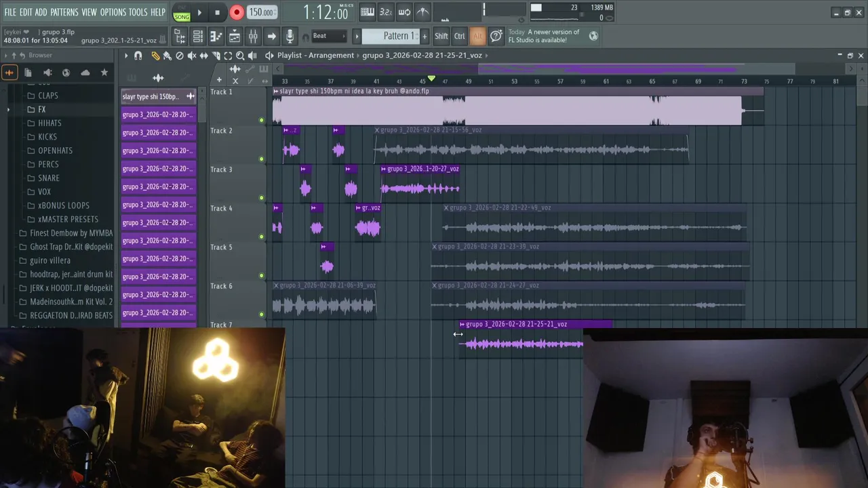Select 'slayr type shi 150bpm' in picker list
Viewport: 868px width, 488px height.
(159, 96)
